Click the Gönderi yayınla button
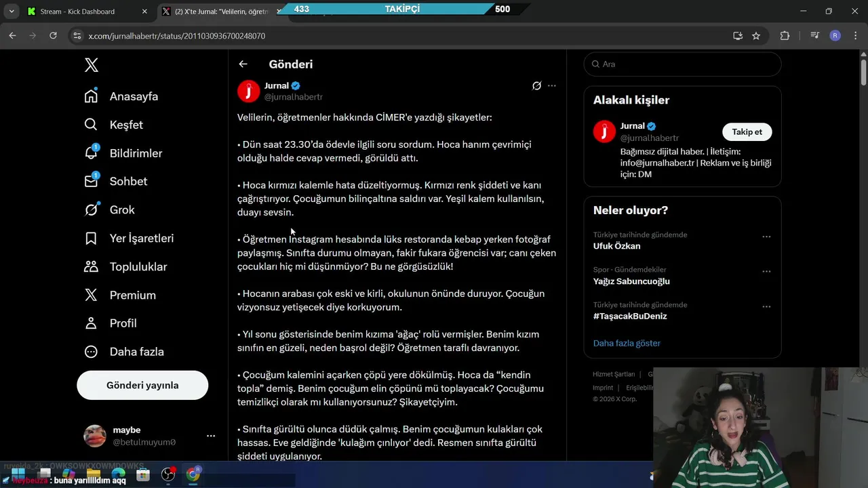Screen dimensions: 868x488 click(x=142, y=385)
